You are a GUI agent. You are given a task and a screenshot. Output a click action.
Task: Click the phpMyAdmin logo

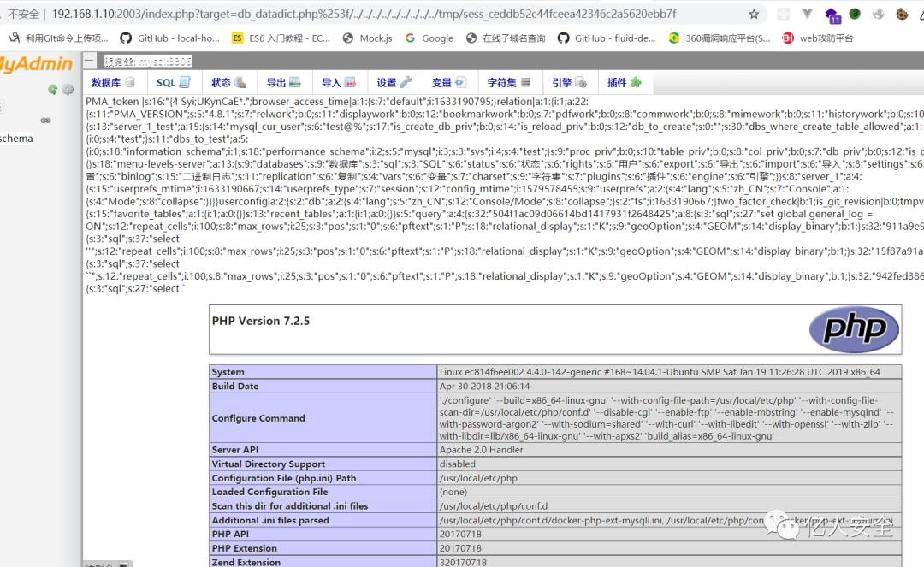37,64
